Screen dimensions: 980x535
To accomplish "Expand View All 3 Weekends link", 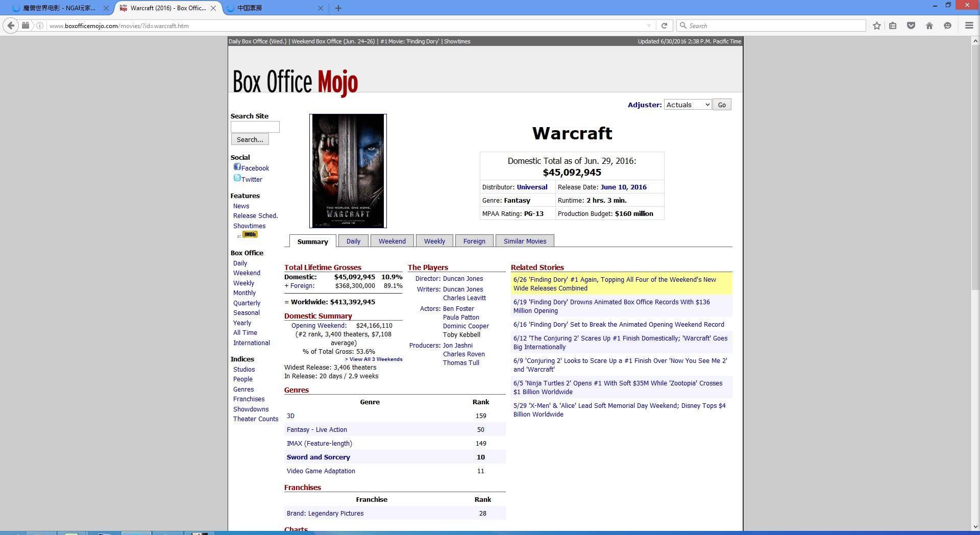I will (374, 359).
